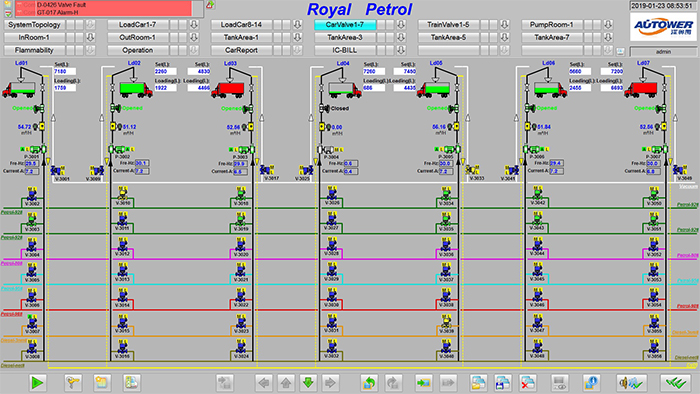Click the red X delete icon
The height and width of the screenshot is (394, 700).
(x=528, y=382)
